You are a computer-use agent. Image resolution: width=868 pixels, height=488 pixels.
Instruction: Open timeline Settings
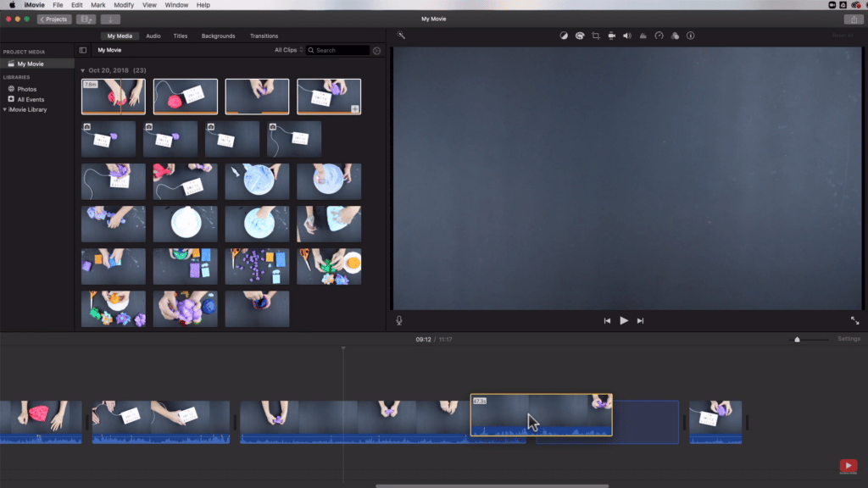coord(849,339)
